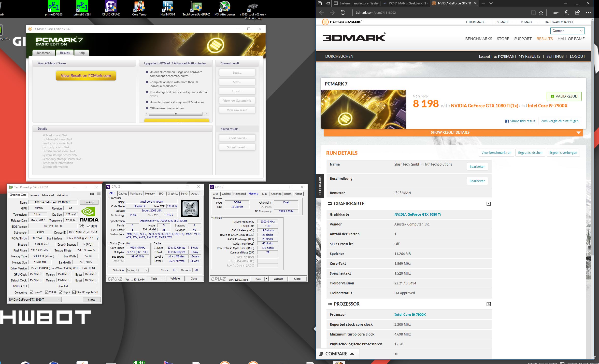
Task: Click browser Share icon
Action: click(x=577, y=13)
